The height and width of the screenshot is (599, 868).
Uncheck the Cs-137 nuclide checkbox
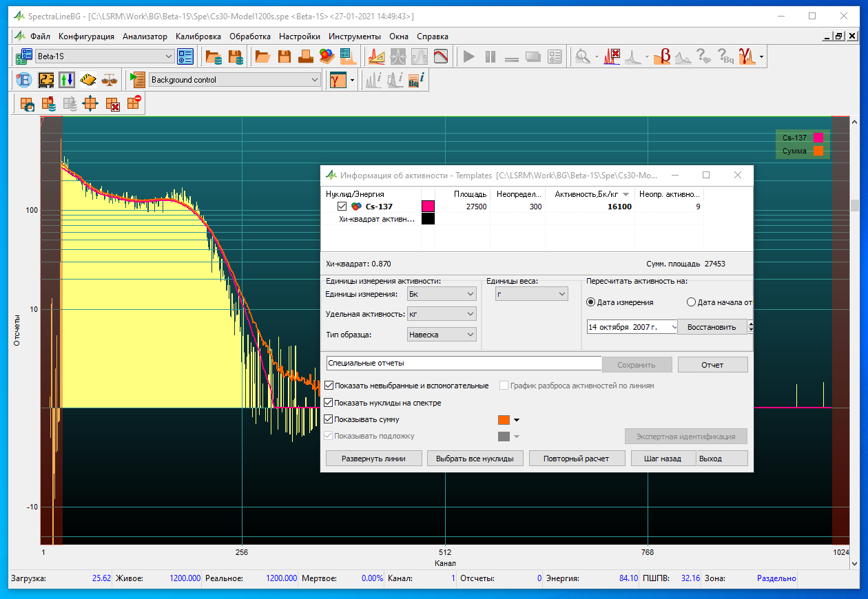(x=342, y=207)
